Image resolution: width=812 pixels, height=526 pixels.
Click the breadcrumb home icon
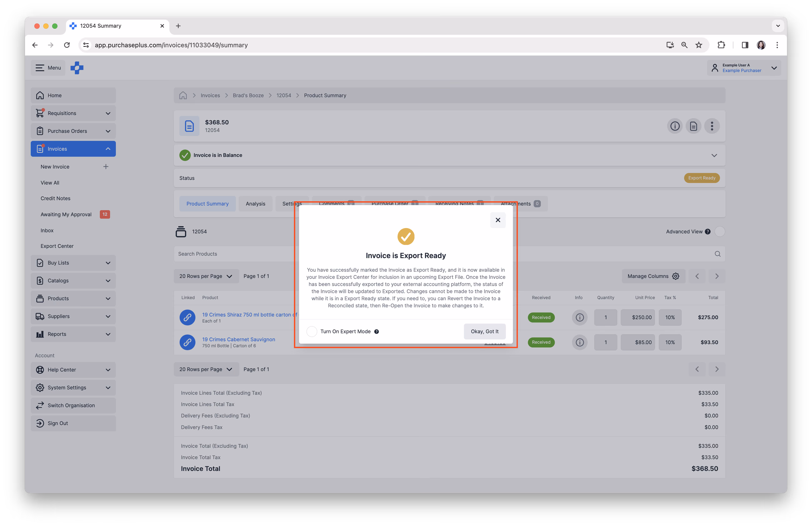tap(183, 95)
